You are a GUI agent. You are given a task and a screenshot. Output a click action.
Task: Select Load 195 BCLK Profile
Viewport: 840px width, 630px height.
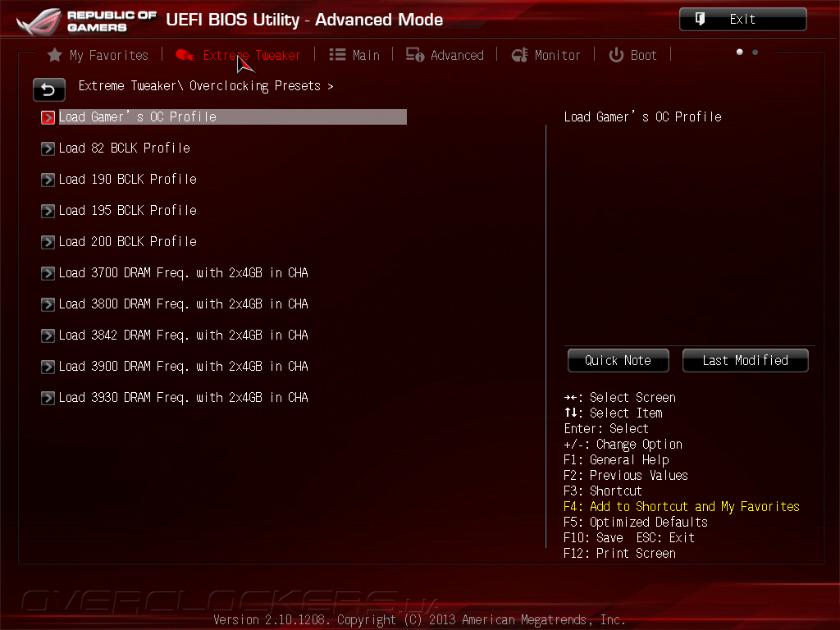(127, 210)
